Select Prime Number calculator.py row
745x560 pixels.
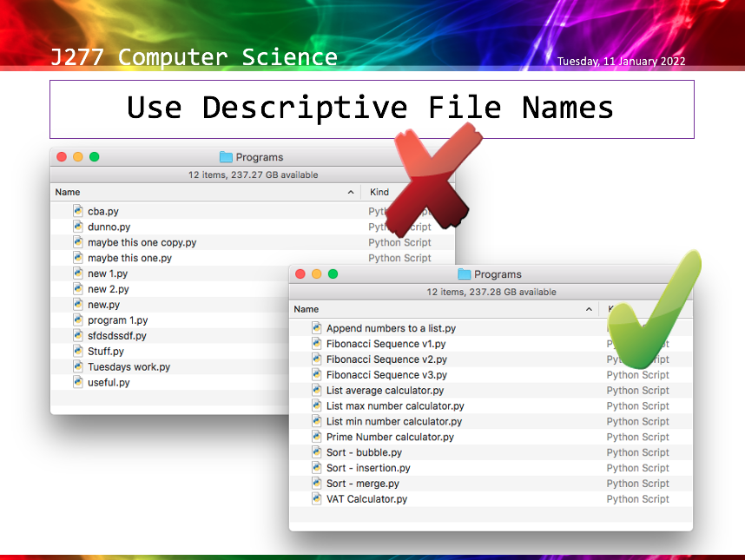(x=390, y=437)
